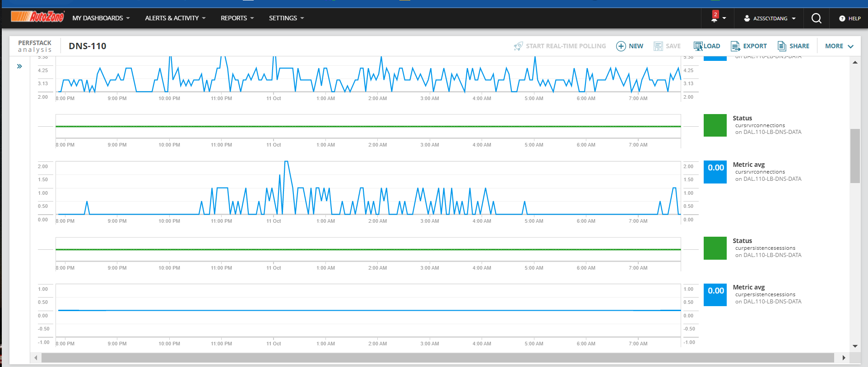
Task: Click Metric avg label for curpersistencesessions
Action: [x=749, y=287]
